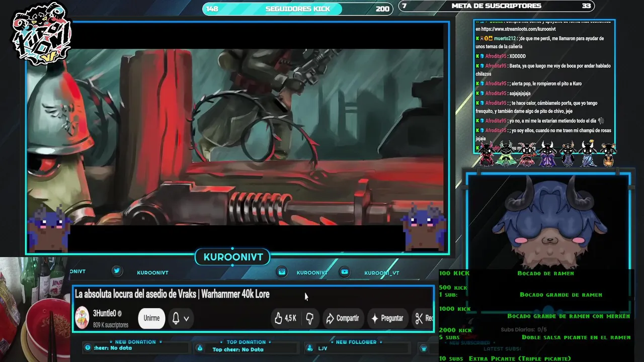Click the new follower name LJV
The width and height of the screenshot is (644, 362).
point(323,348)
